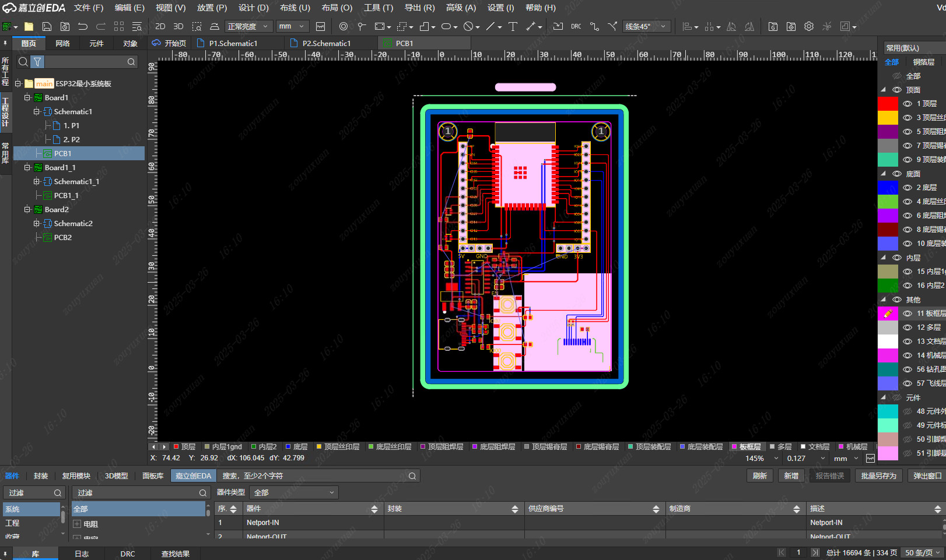
Task: Click the 批量另存为 button
Action: (878, 476)
